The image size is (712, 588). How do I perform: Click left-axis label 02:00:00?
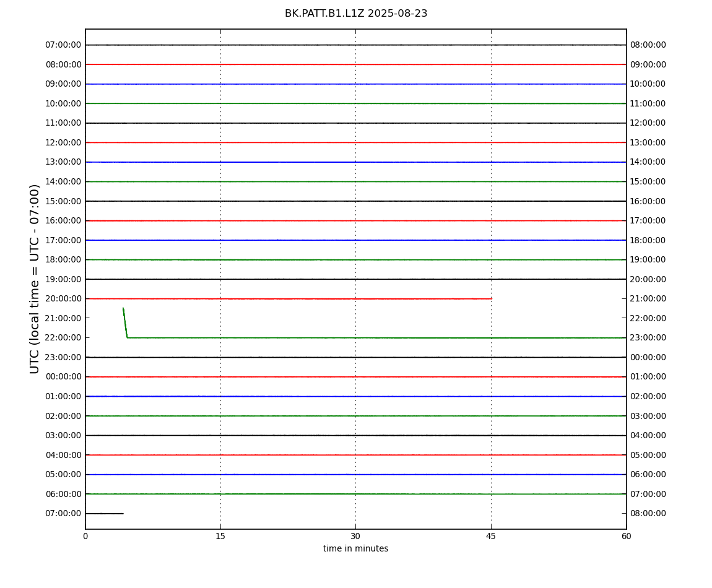[x=63, y=416]
